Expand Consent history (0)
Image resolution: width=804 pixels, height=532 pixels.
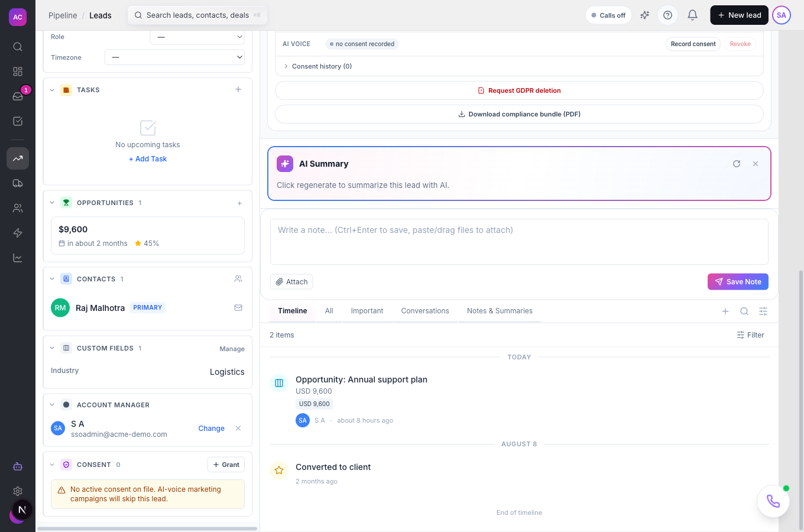(x=317, y=66)
